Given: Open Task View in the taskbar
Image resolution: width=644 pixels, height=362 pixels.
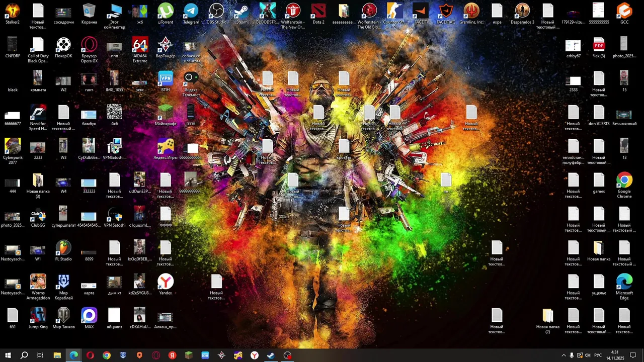Looking at the screenshot, I should 40,355.
